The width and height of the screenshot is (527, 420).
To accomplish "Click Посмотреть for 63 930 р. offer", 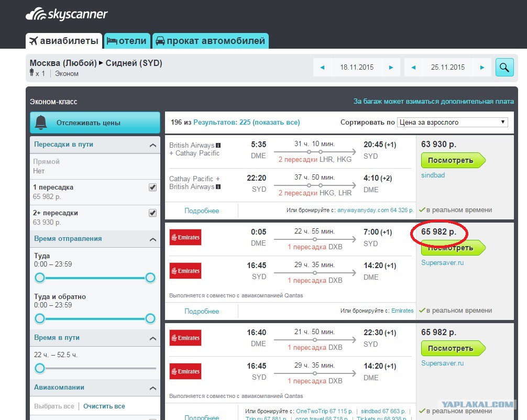I will point(453,160).
